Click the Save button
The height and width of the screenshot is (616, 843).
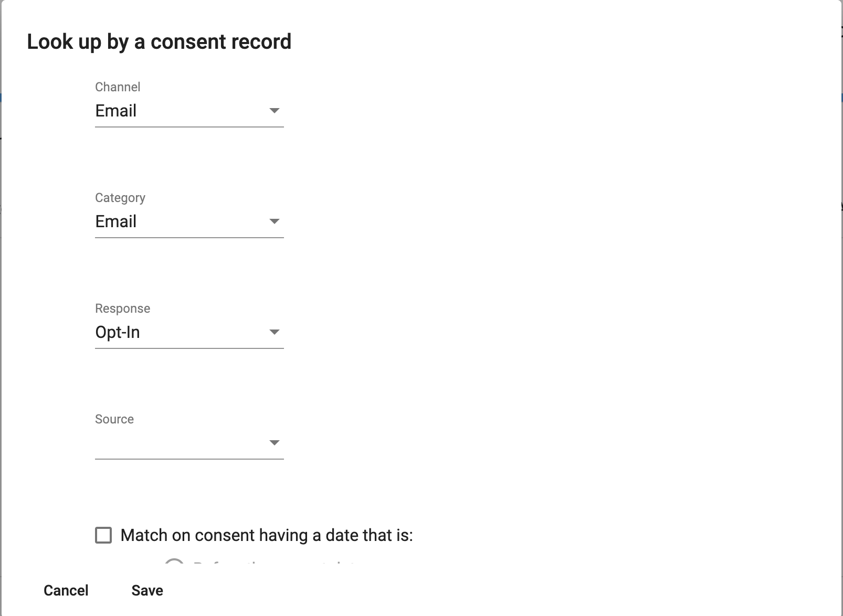pyautogui.click(x=147, y=590)
